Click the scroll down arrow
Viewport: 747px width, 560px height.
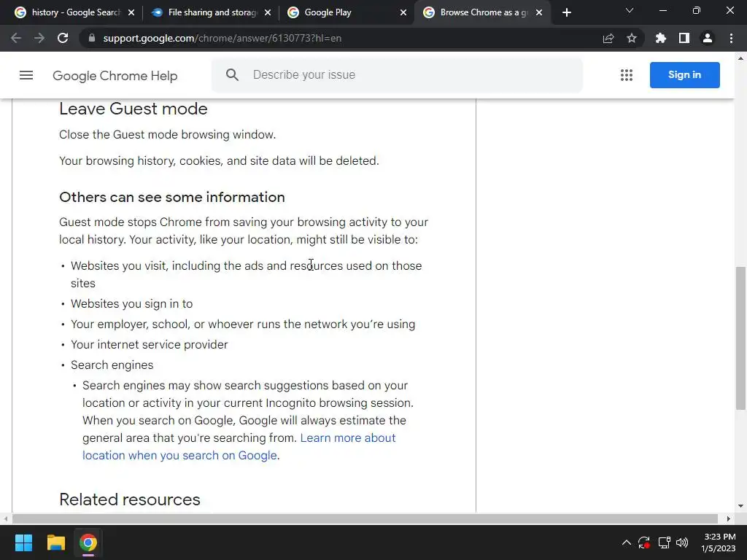[x=740, y=506]
